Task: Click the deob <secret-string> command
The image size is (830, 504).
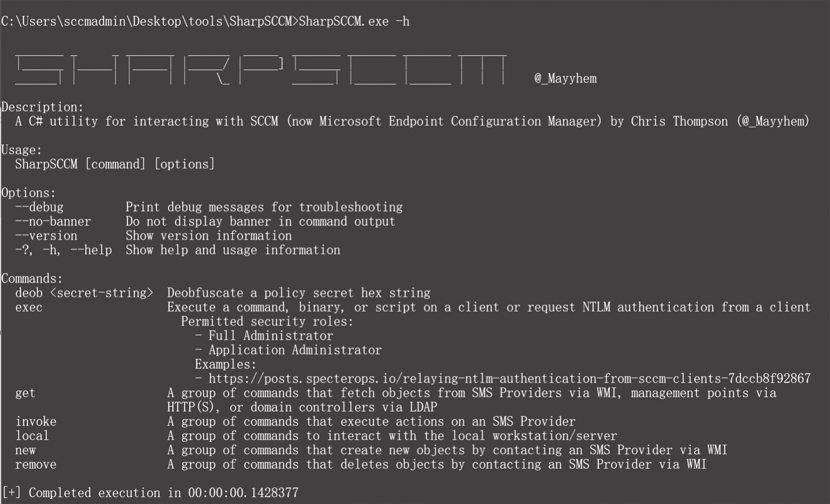Action: (x=84, y=292)
